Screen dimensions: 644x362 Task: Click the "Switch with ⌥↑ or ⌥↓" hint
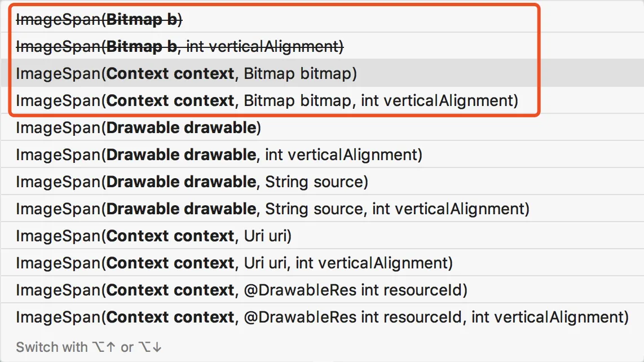point(89,347)
